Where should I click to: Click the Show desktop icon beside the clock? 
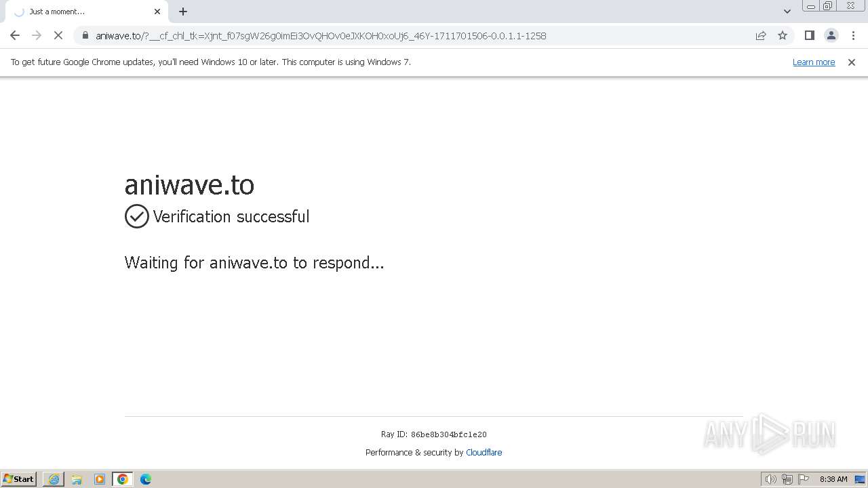click(860, 479)
